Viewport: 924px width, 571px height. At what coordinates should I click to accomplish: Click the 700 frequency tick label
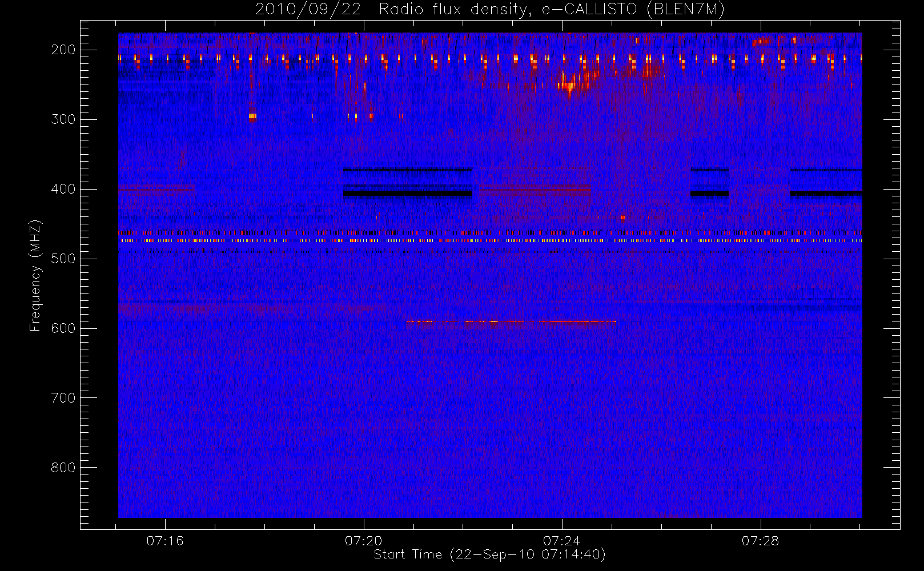(x=63, y=398)
